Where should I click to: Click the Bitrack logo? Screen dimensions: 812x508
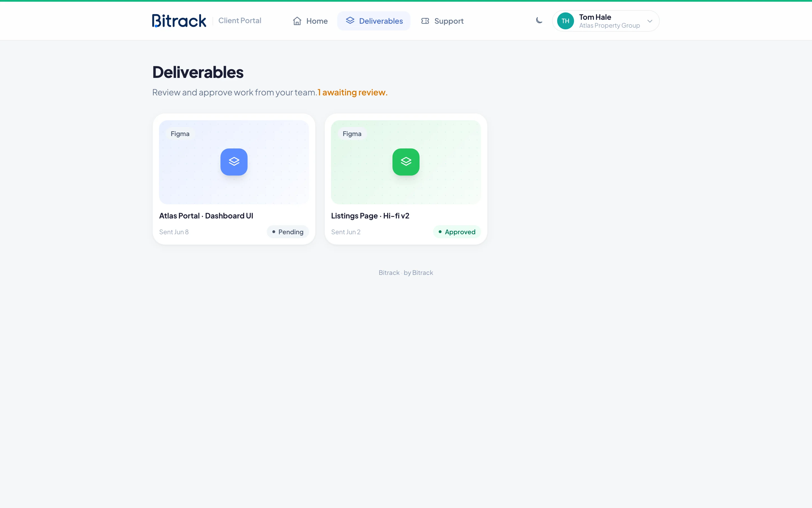(179, 21)
